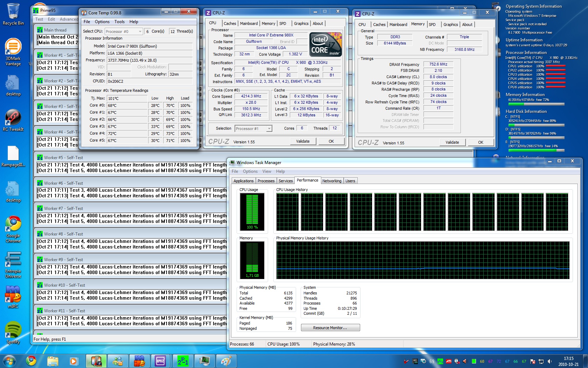Switch to Networking tab in Task Manager

click(x=332, y=181)
